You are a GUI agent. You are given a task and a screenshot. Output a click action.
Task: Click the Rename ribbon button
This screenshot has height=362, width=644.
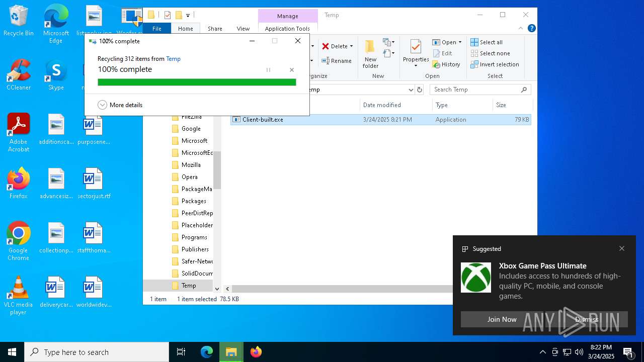click(337, 61)
